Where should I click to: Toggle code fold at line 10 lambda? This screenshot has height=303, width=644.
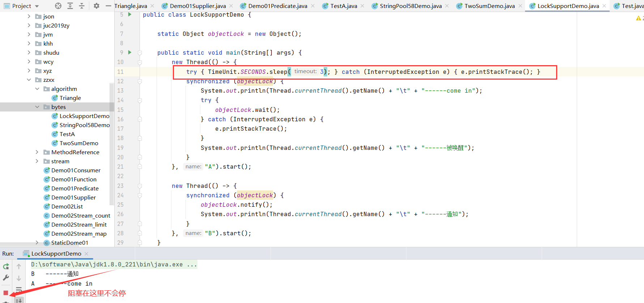coord(140,62)
